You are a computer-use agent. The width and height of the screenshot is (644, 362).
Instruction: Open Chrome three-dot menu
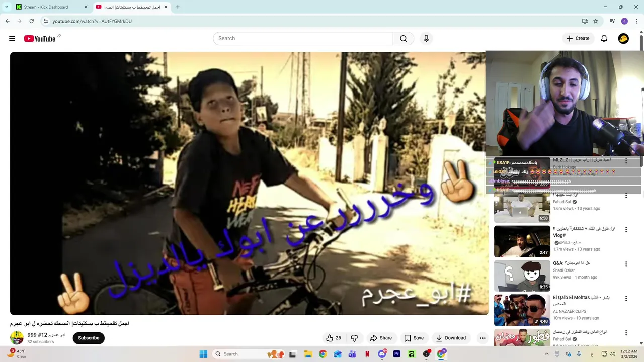click(x=636, y=21)
